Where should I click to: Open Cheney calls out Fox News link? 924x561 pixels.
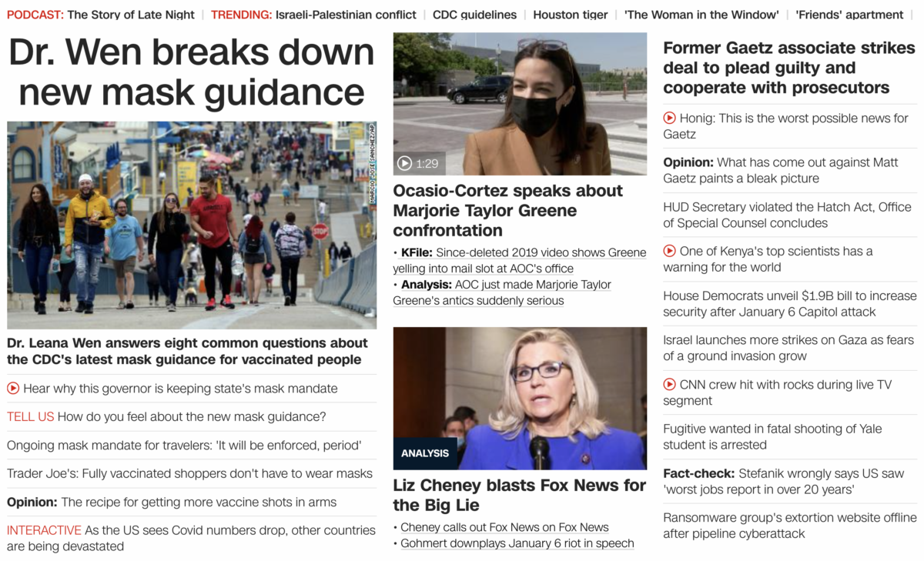click(504, 527)
